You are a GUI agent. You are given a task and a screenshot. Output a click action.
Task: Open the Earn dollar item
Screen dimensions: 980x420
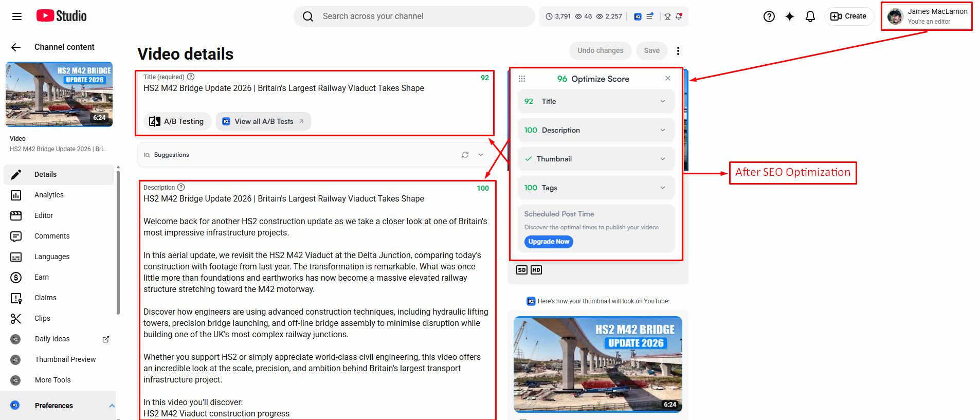(59, 278)
